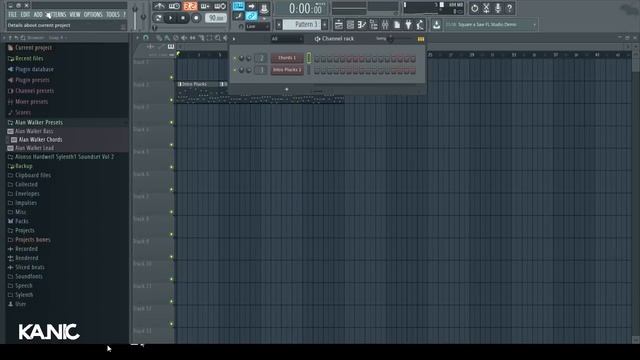Click the step editing arrow icon
Image resolution: width=640 pixels, height=360 pixels.
(251, 6)
